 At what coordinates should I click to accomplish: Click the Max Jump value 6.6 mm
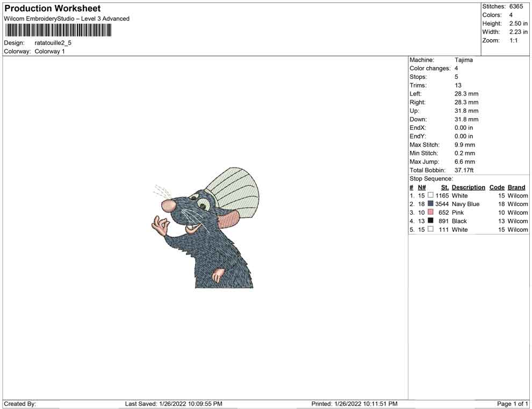[465, 162]
